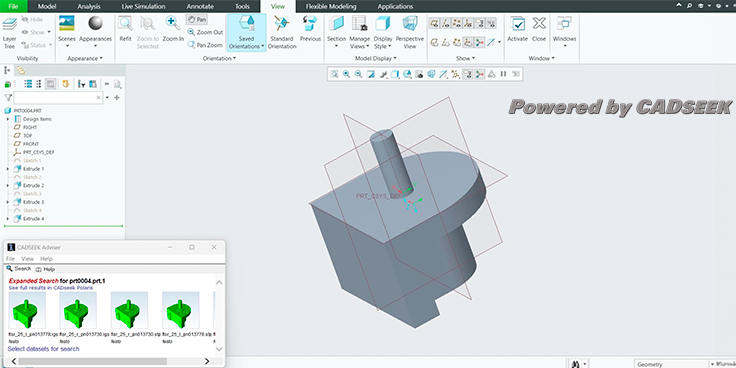Switch to the Applications tab
This screenshot has height=368, width=736.
(395, 7)
